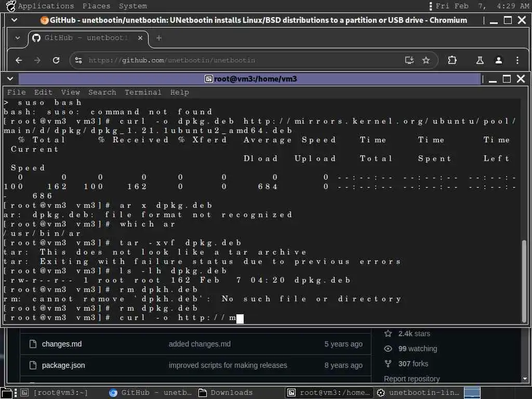The image size is (532, 399).
Task: Click line 'bash: suso: command not found'
Action: tap(108, 112)
